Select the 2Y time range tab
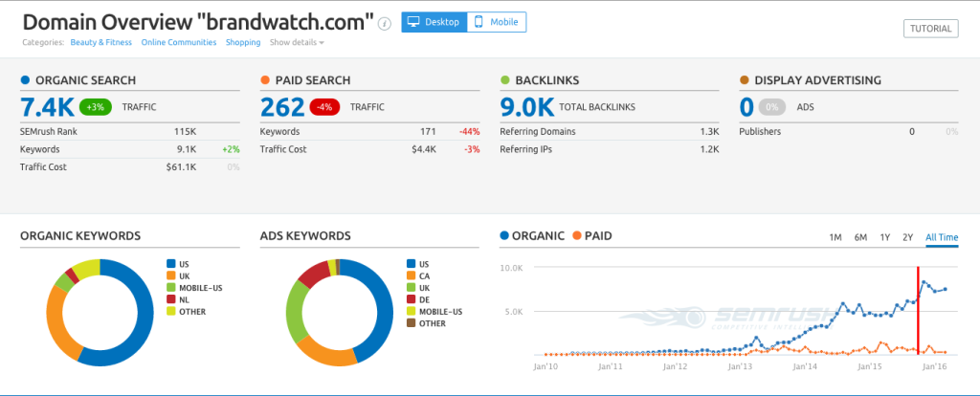 click(908, 237)
